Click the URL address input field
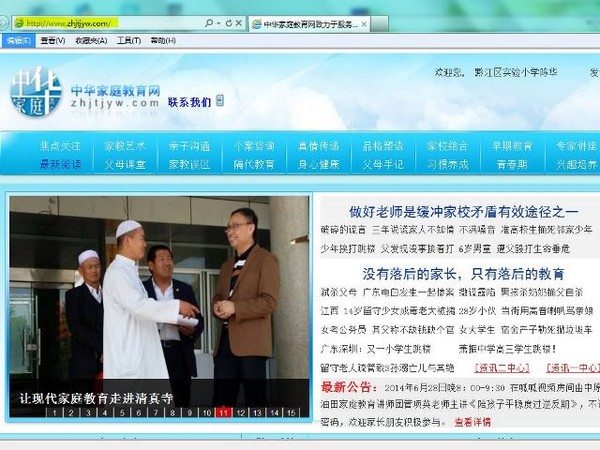600x450 pixels. pyautogui.click(x=110, y=22)
